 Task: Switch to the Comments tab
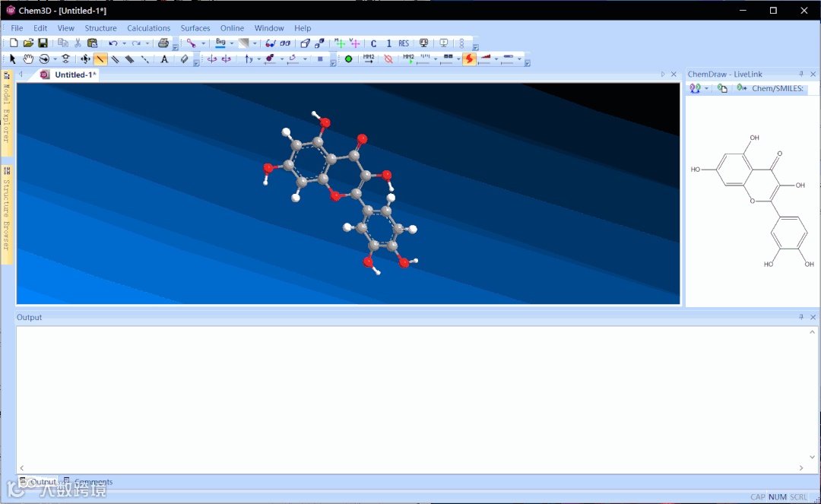click(88, 481)
